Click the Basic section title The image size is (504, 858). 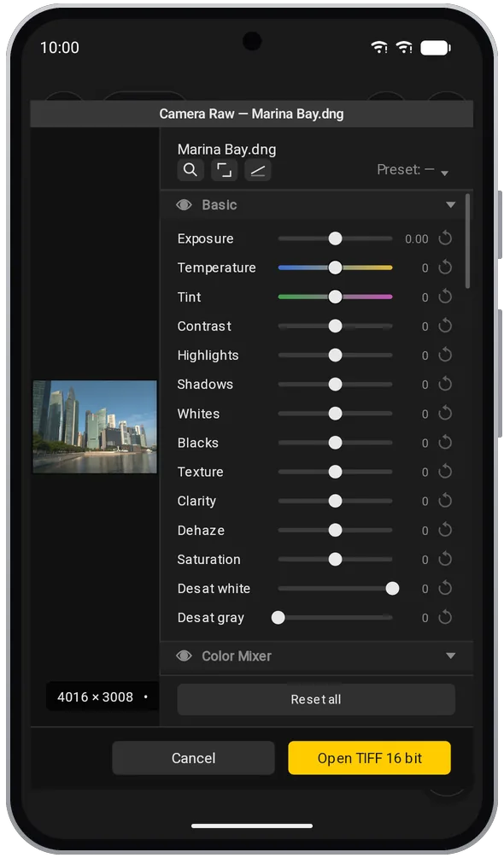tap(220, 204)
